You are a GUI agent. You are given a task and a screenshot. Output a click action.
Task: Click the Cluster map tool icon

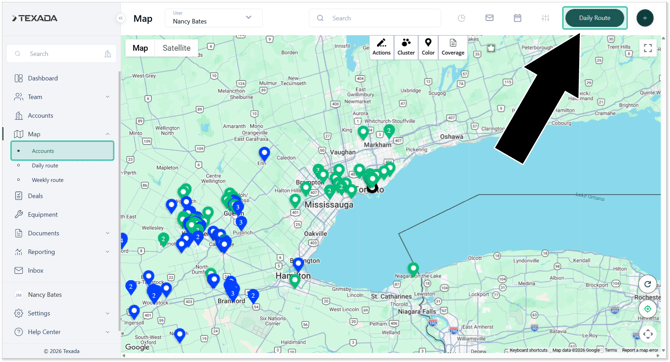(406, 47)
